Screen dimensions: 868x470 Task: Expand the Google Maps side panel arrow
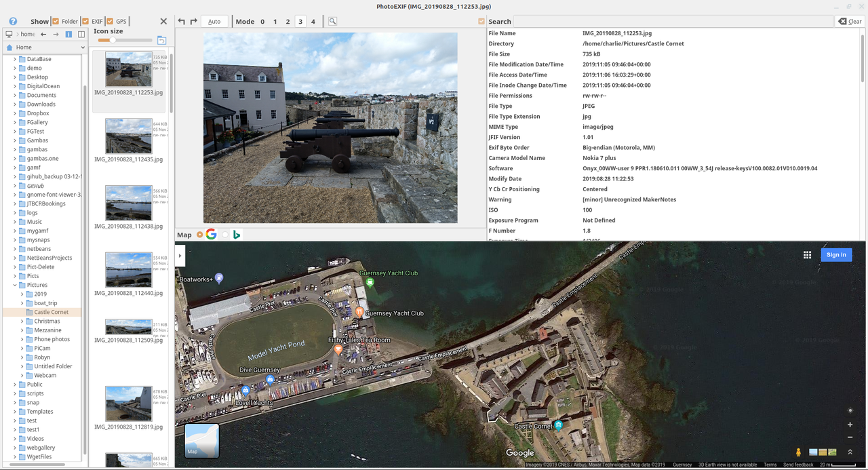coord(180,256)
